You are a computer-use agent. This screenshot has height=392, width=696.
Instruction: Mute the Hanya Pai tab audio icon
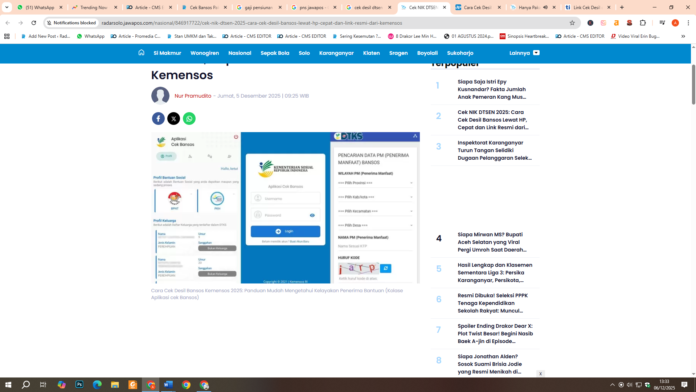point(545,8)
